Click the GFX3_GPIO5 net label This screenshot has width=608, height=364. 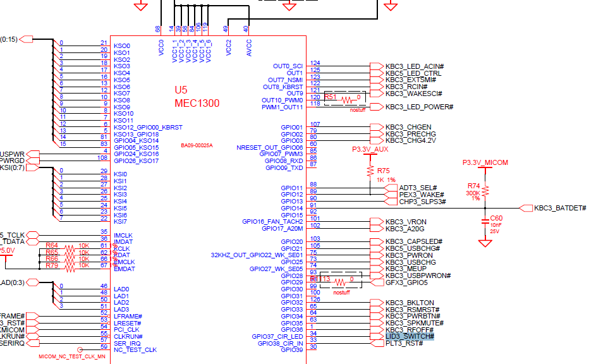pyautogui.click(x=406, y=282)
